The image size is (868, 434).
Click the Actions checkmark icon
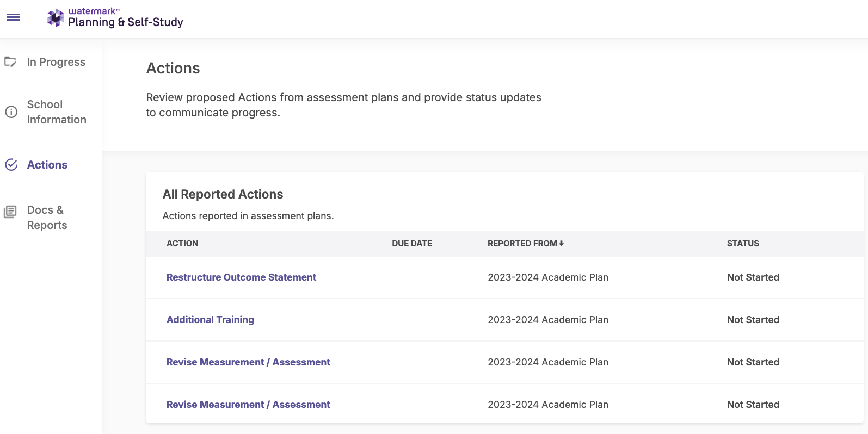(x=11, y=165)
